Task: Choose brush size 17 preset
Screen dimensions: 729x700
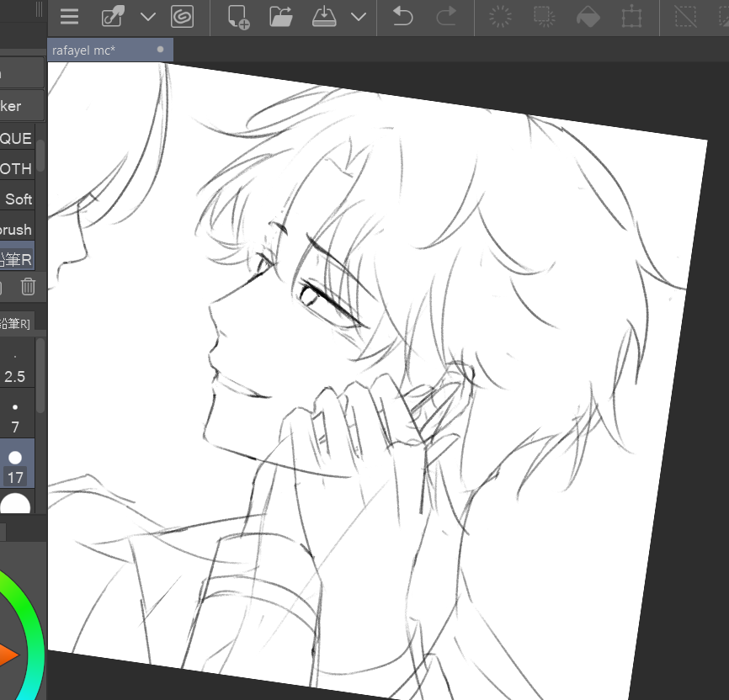Action: (x=17, y=463)
